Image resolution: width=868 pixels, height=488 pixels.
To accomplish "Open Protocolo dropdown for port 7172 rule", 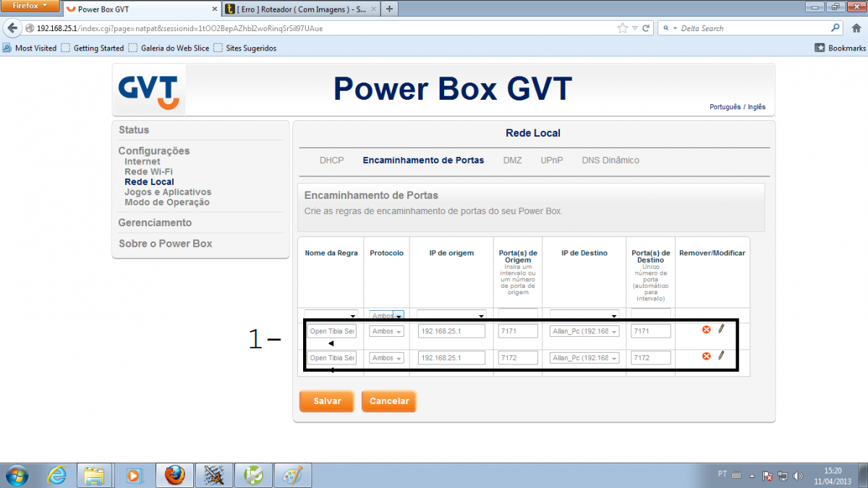I will coord(386,358).
